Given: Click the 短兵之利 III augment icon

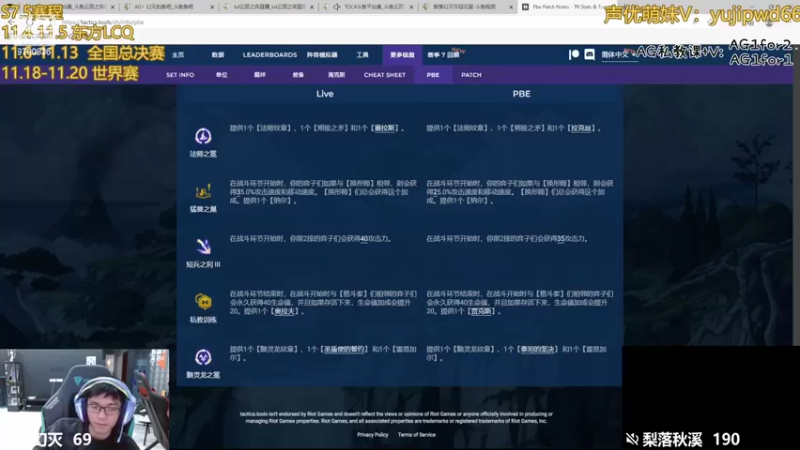Looking at the screenshot, I should [203, 246].
